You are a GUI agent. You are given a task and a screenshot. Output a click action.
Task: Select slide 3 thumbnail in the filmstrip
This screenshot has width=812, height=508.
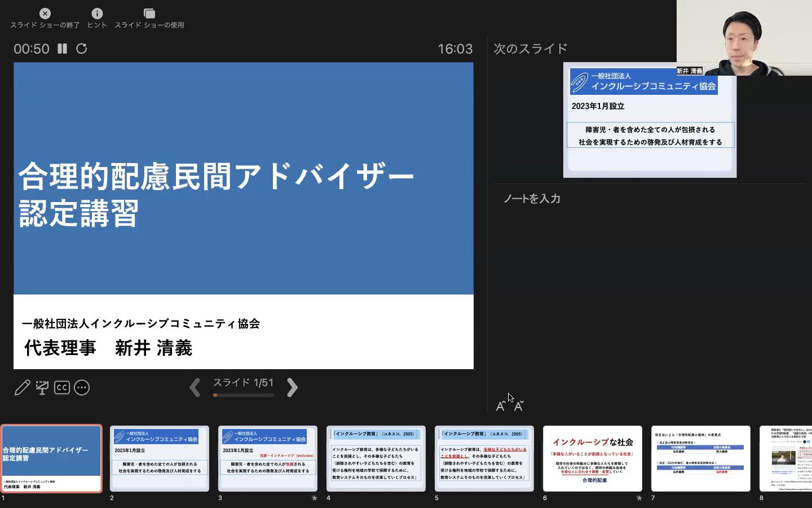[268, 459]
